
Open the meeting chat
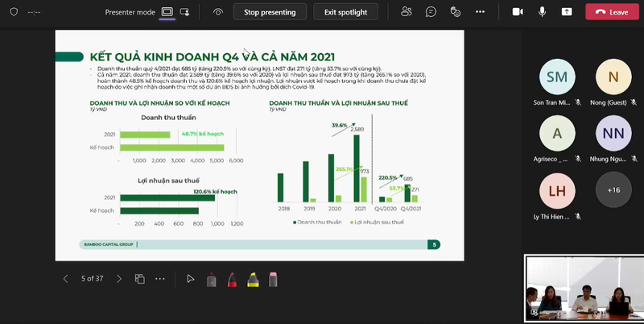click(x=431, y=12)
